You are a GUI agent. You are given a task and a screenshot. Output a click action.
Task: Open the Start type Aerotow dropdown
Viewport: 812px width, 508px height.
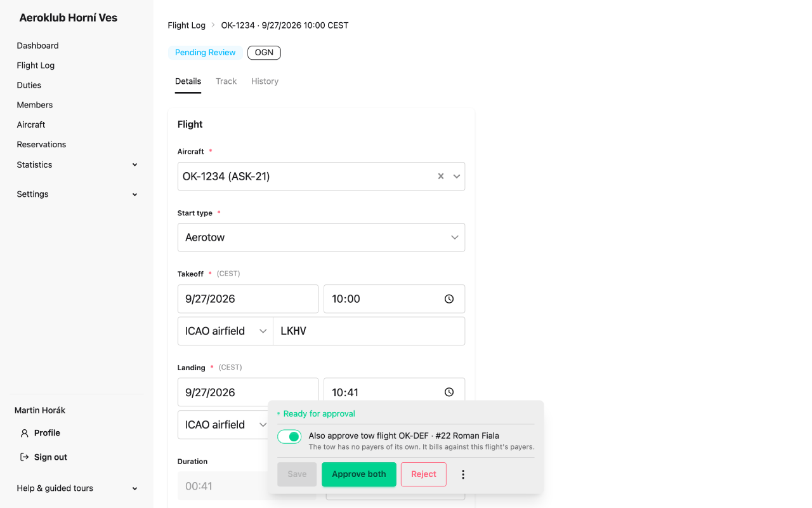coord(321,237)
